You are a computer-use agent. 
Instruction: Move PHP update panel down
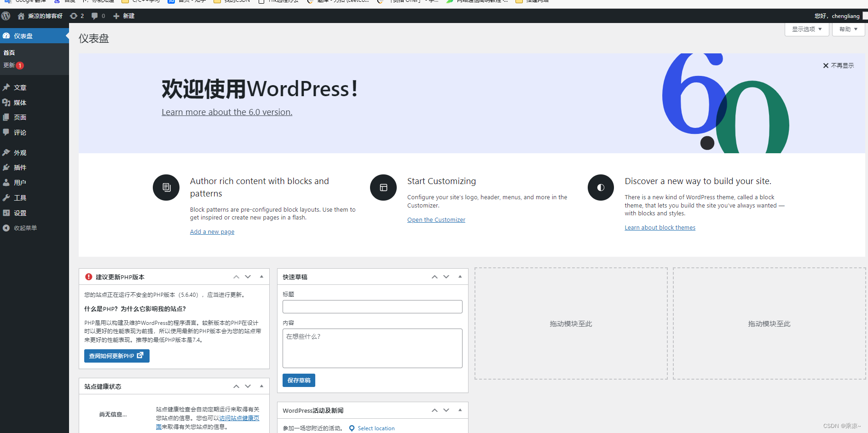coord(248,277)
